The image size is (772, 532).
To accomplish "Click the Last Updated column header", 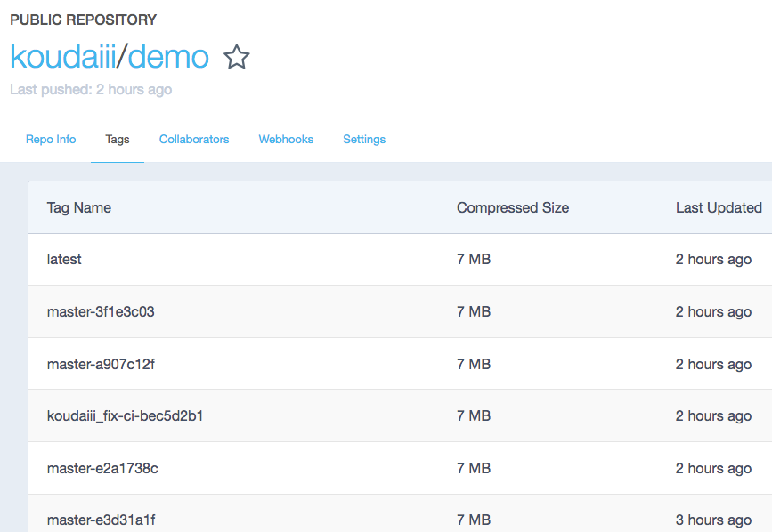I will pos(719,207).
